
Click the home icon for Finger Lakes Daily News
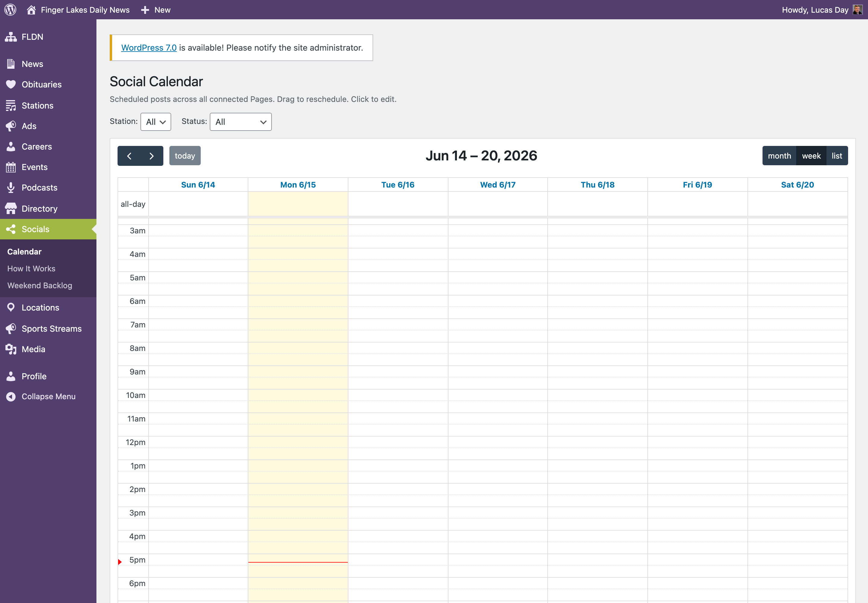coord(31,10)
